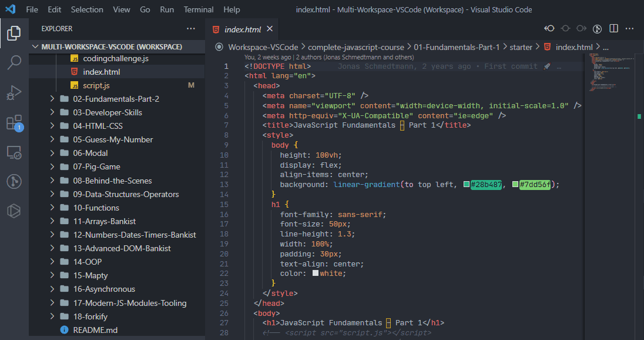Split the editor using the split icon
The width and height of the screenshot is (644, 340).
[612, 28]
